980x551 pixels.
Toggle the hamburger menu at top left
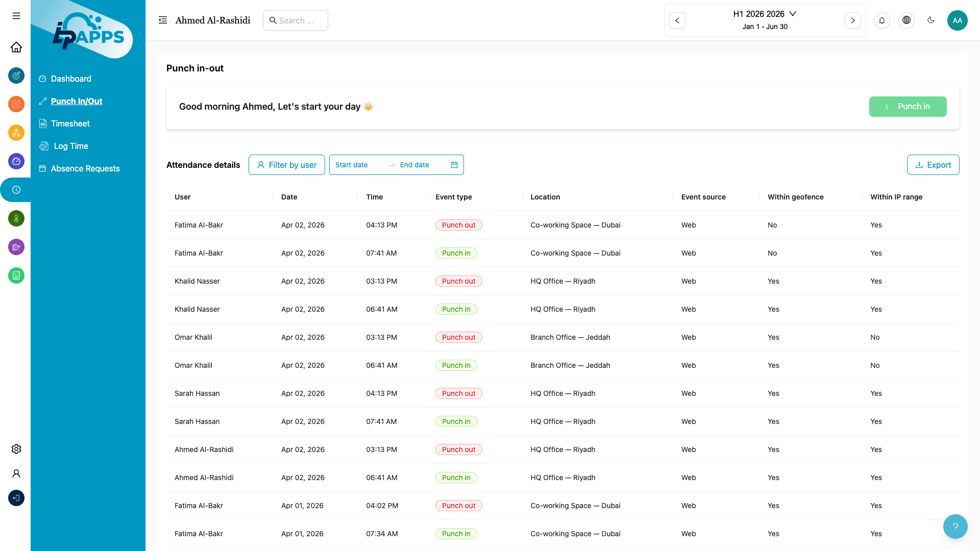pyautogui.click(x=16, y=16)
